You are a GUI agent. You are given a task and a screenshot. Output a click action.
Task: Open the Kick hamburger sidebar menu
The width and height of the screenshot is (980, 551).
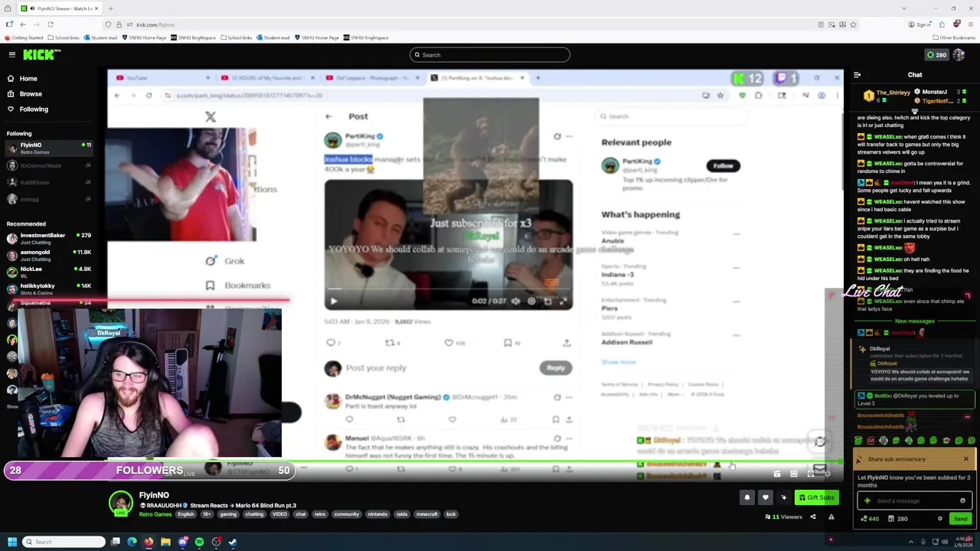(x=12, y=54)
